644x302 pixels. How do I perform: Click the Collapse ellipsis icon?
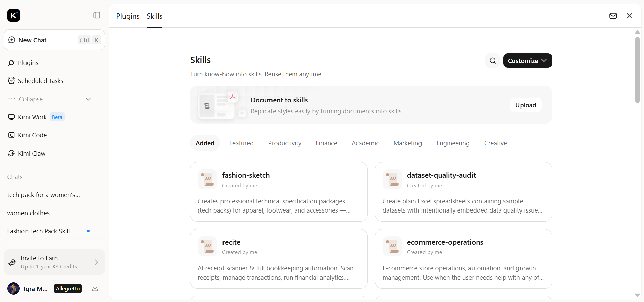tap(12, 99)
